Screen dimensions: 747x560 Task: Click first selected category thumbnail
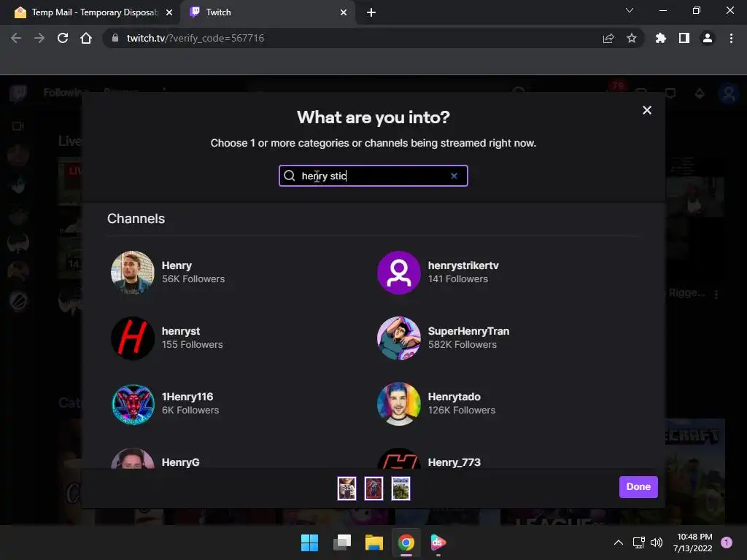347,489
